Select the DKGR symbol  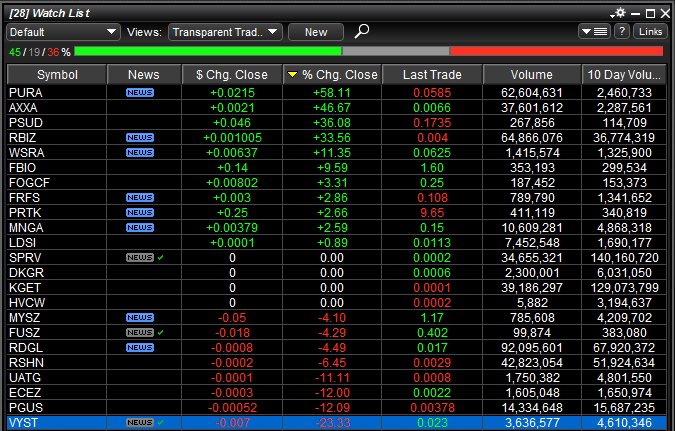pos(26,273)
